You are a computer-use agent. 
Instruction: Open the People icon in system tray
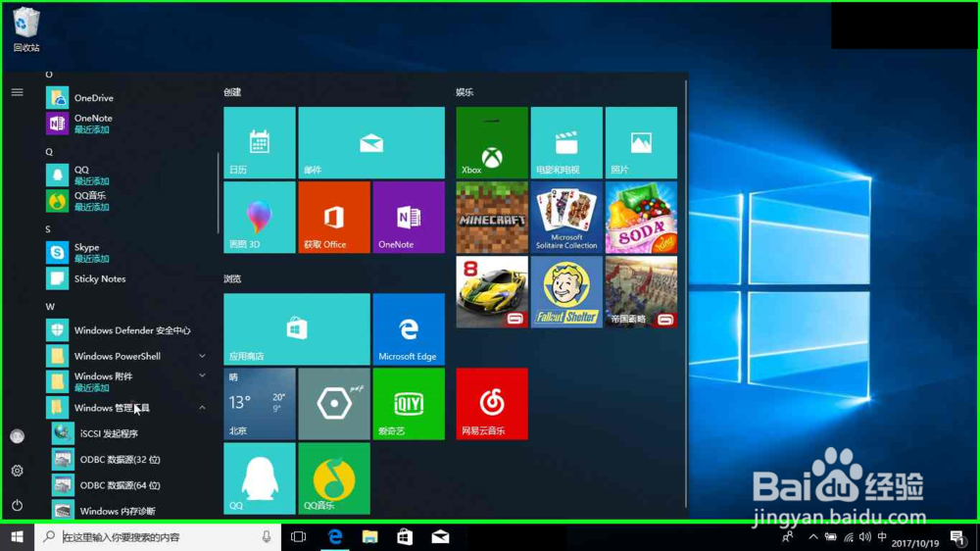(788, 536)
